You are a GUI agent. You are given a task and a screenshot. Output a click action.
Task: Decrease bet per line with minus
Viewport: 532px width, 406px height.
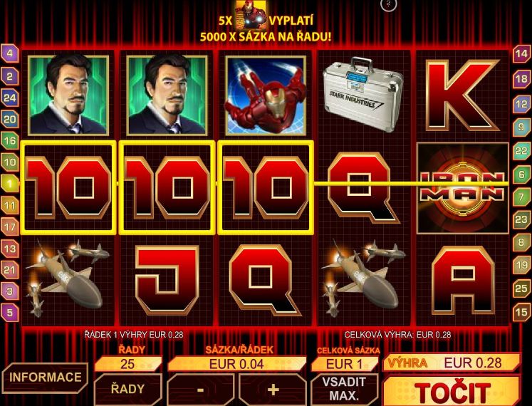pyautogui.click(x=201, y=390)
